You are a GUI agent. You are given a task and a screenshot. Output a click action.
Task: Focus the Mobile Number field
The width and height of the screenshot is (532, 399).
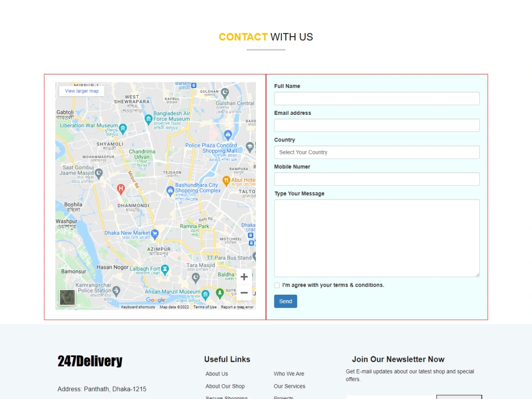377,179
